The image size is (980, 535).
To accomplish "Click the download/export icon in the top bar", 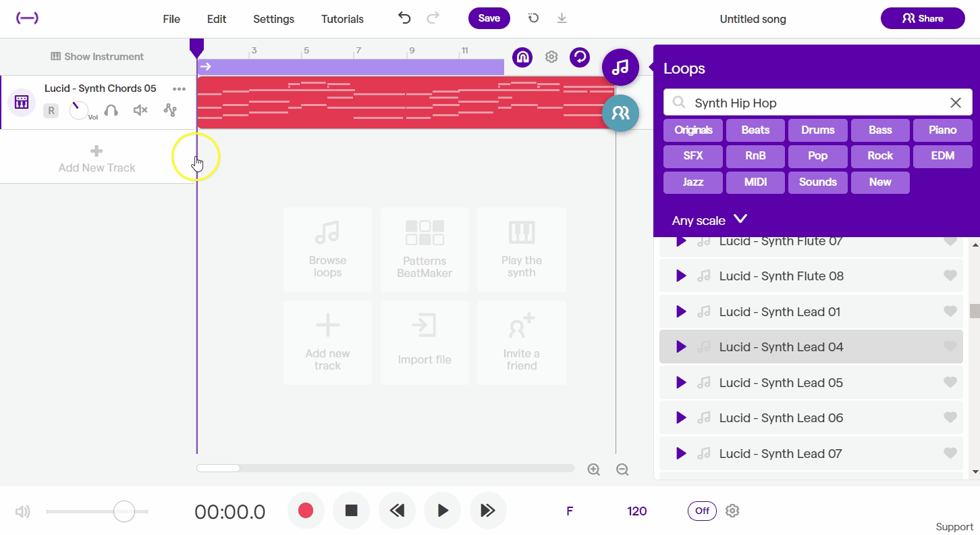I will 562,18.
